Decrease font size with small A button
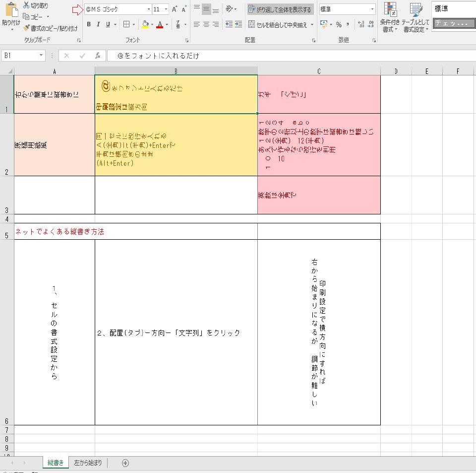Image resolution: width=476 pixels, height=473 pixels. [184, 9]
